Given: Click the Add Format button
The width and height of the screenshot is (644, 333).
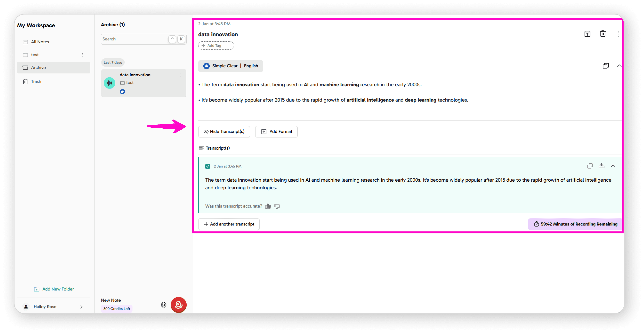Looking at the screenshot, I should pyautogui.click(x=276, y=132).
